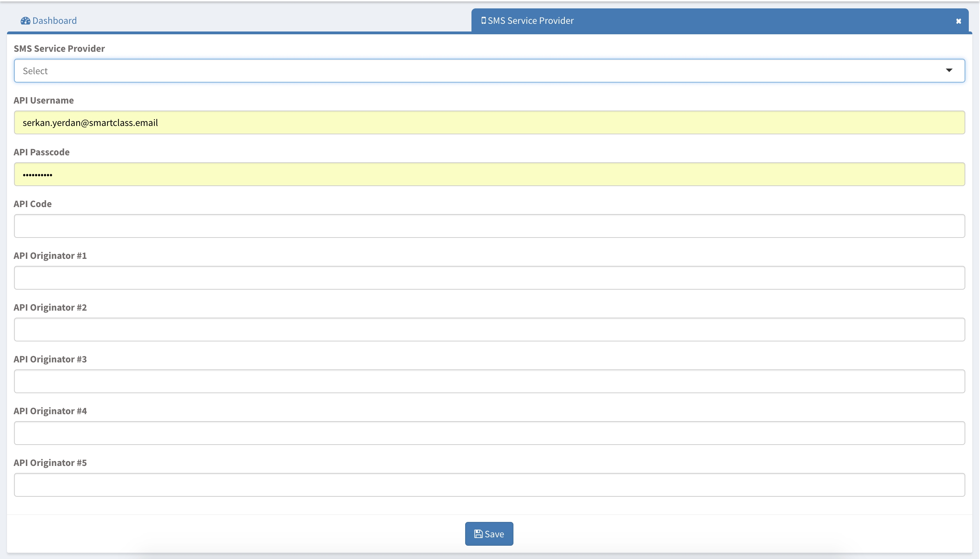Click the API Originator #1 input
The height and width of the screenshot is (559, 980).
[x=489, y=278]
